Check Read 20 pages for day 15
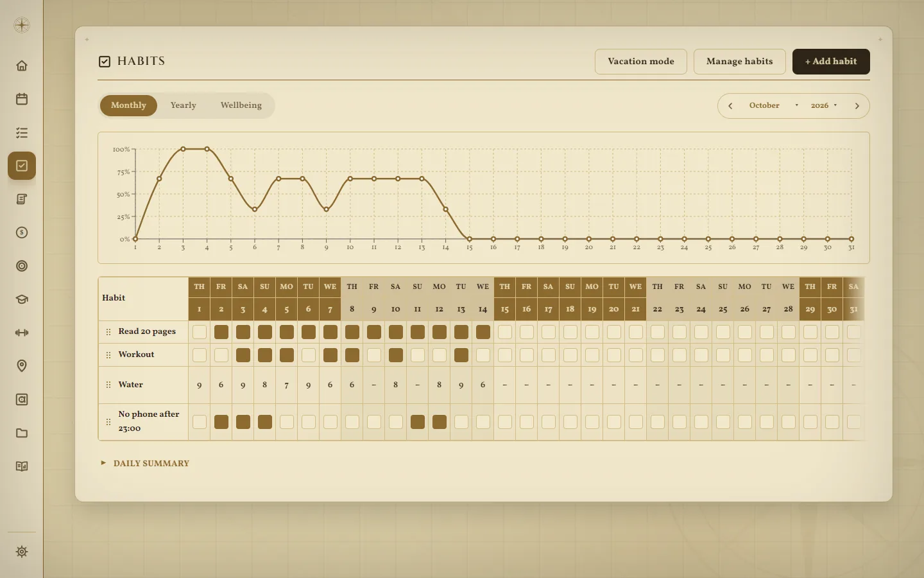This screenshot has width=924, height=578. (x=505, y=332)
